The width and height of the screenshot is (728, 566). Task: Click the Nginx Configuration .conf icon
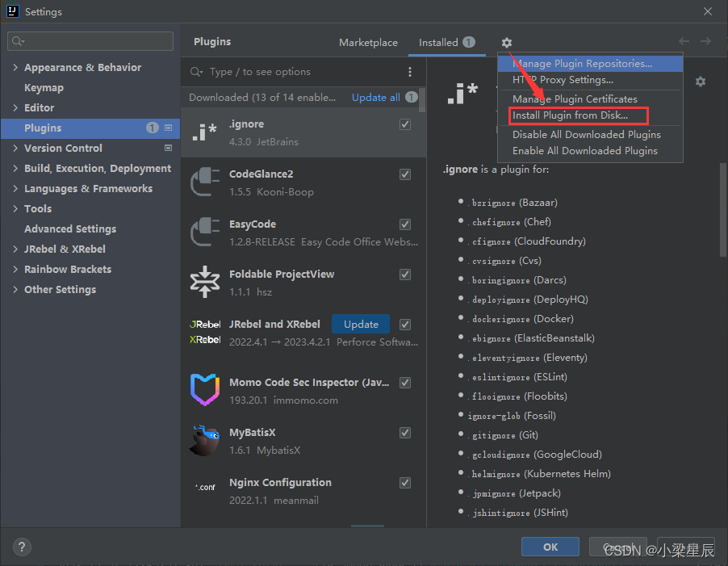pos(205,487)
